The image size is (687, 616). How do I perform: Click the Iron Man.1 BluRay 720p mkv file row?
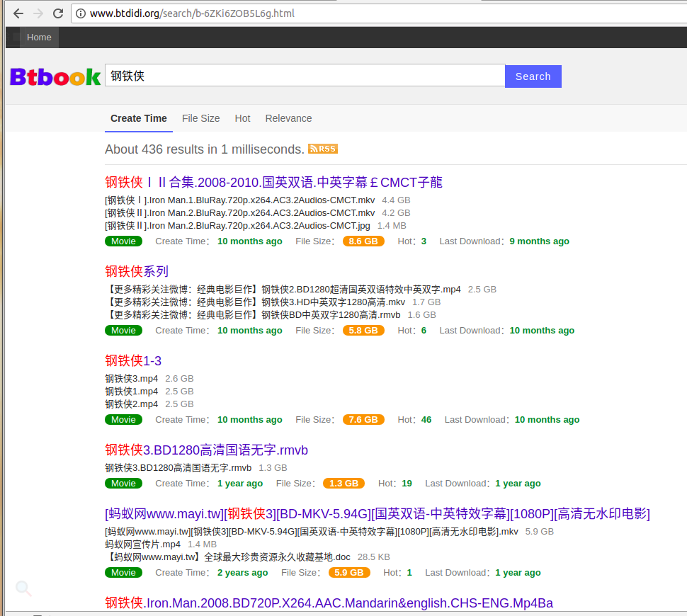click(x=258, y=200)
